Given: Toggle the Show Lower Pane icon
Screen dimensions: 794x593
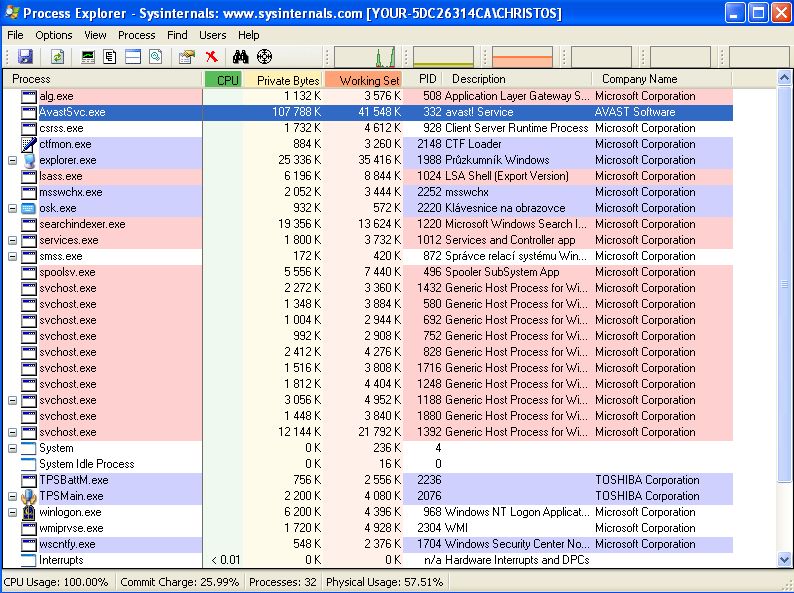Looking at the screenshot, I should click(x=133, y=57).
